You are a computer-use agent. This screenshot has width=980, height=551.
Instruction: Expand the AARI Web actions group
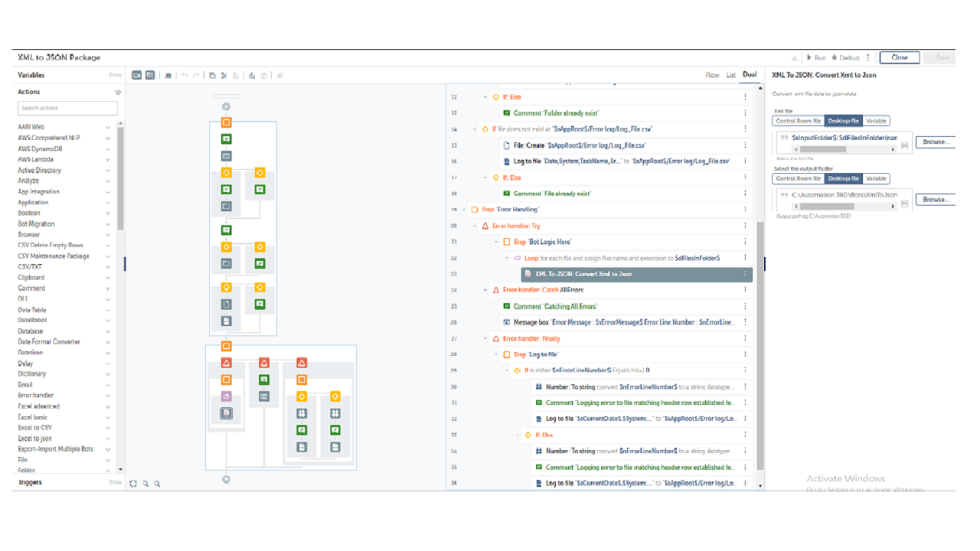108,127
